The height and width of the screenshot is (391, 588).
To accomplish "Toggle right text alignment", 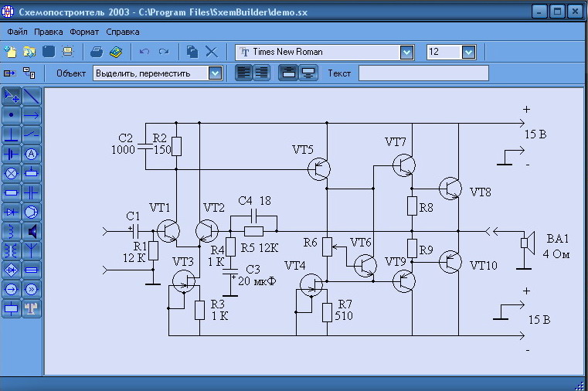I will pyautogui.click(x=261, y=73).
